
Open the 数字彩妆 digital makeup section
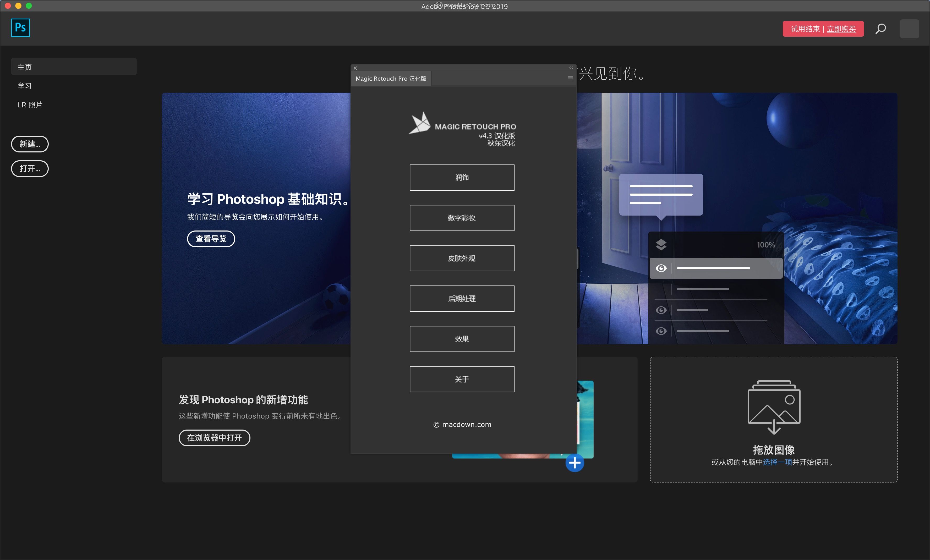(x=462, y=218)
